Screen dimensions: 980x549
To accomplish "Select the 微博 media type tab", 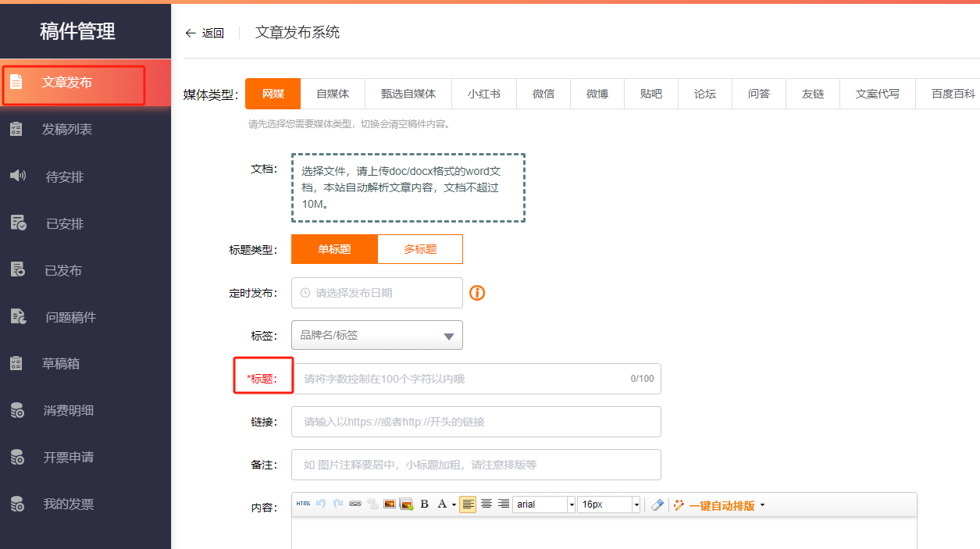I will (x=597, y=94).
